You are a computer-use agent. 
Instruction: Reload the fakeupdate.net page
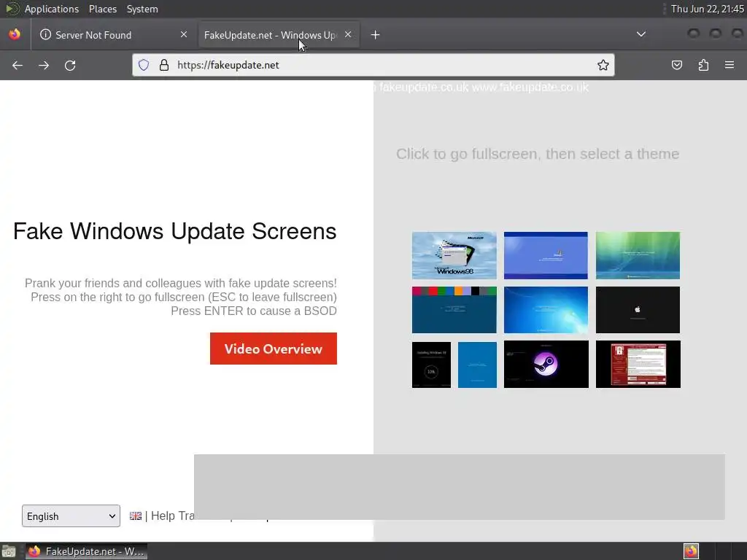[70, 65]
